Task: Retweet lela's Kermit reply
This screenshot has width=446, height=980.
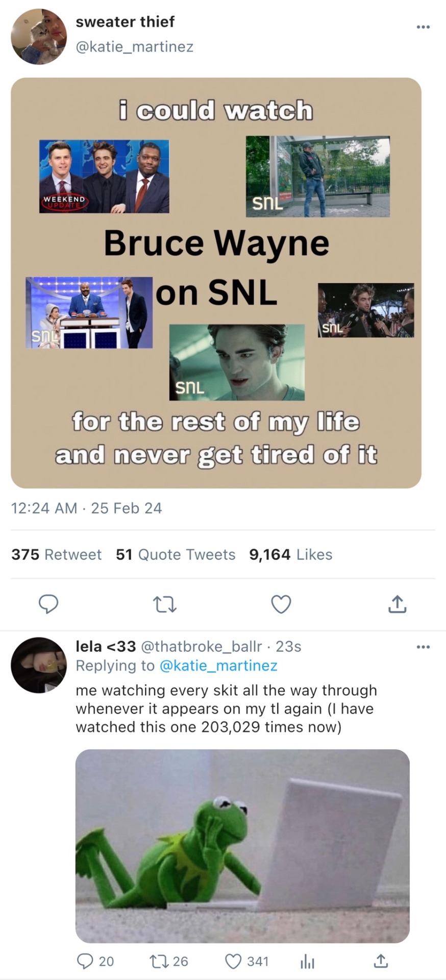Action: pos(157,962)
